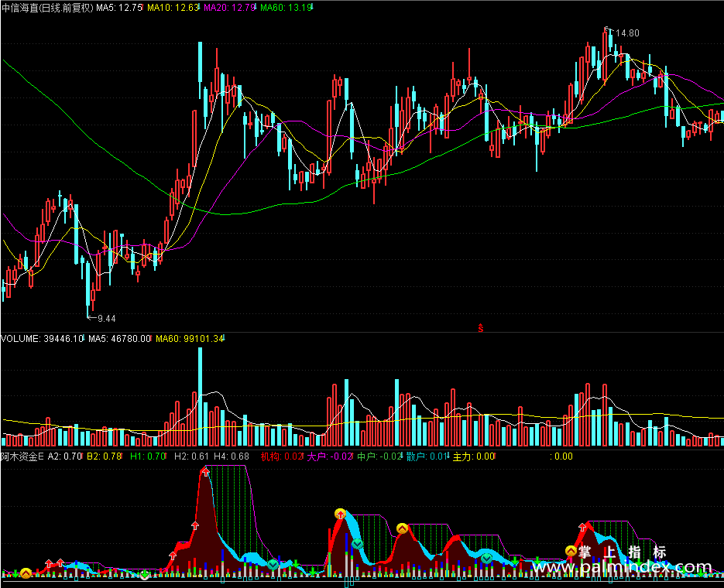Click the 中户: -0.02 value
Image resolution: width=724 pixels, height=588 pixels.
pyautogui.click(x=379, y=456)
